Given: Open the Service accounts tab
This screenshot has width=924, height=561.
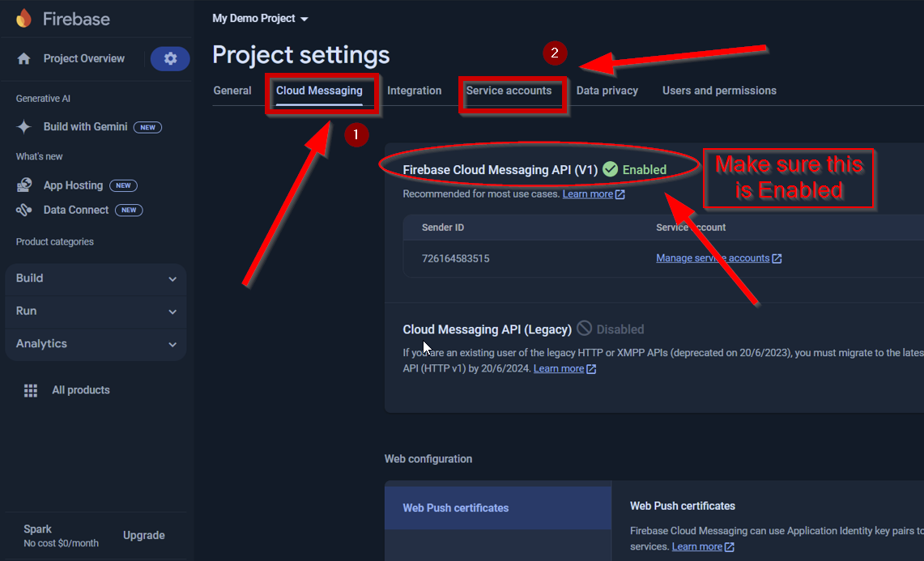Looking at the screenshot, I should click(509, 91).
